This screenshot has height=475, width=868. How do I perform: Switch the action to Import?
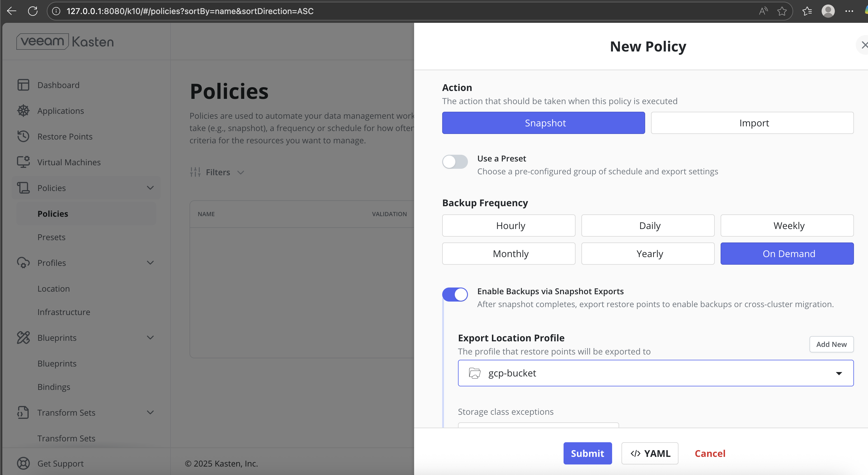[x=752, y=123]
